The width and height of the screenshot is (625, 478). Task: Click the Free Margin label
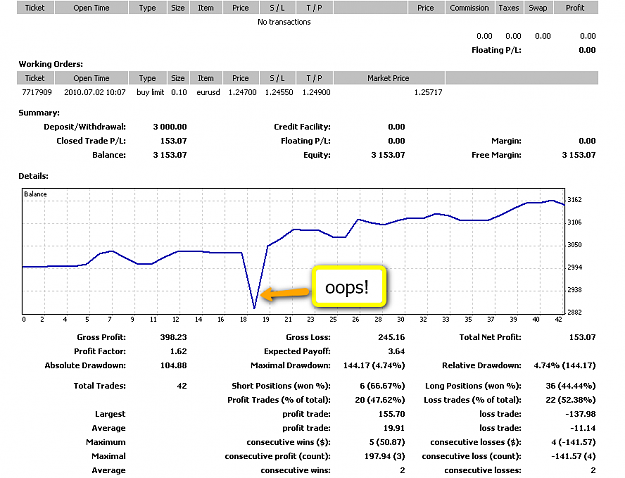click(496, 155)
